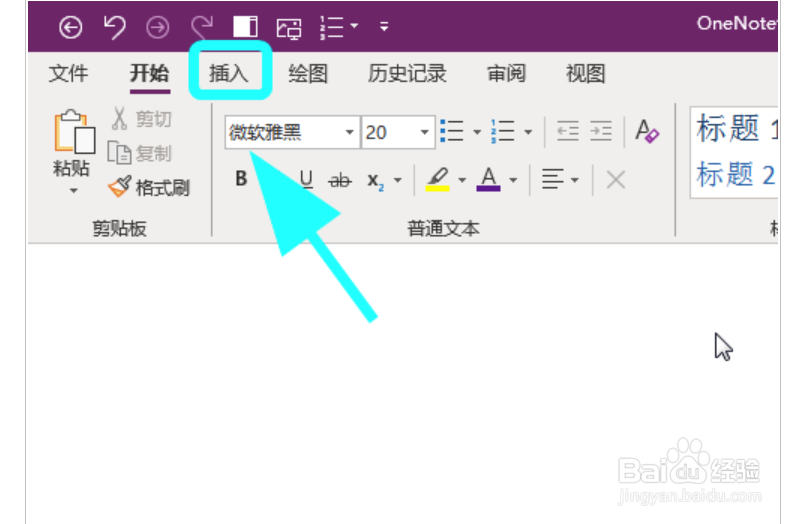This screenshot has height=524, width=806.
Task: Toggle subscript formatting
Action: (x=376, y=180)
